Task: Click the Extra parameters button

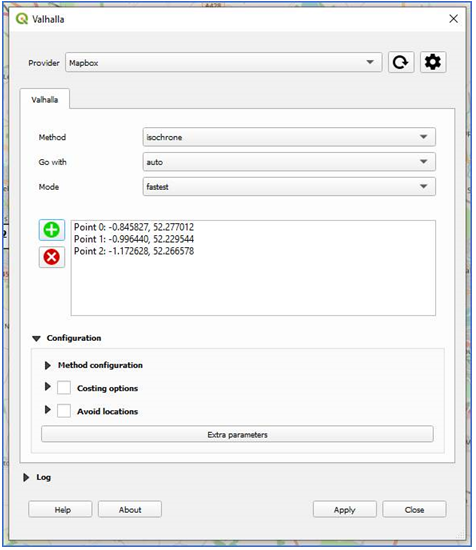Action: coord(237,435)
